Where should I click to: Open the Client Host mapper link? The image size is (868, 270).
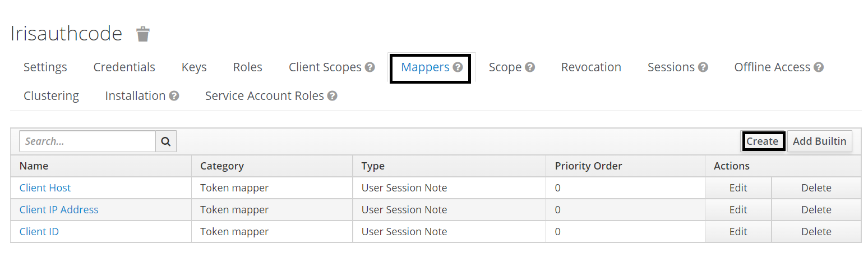(x=45, y=188)
